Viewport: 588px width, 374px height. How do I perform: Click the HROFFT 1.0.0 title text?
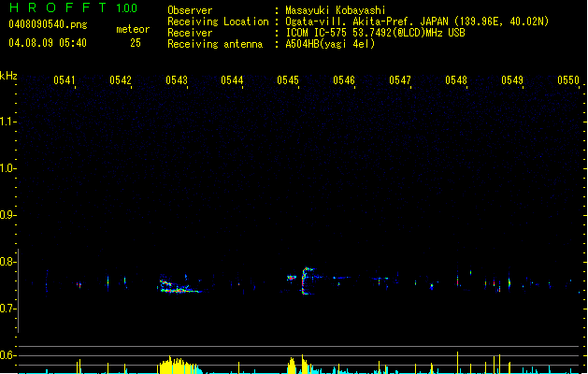point(74,7)
